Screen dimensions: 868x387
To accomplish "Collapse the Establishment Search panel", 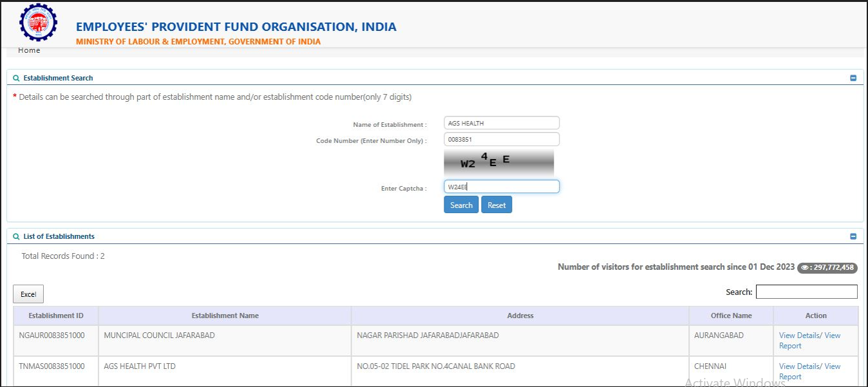I will 853,78.
